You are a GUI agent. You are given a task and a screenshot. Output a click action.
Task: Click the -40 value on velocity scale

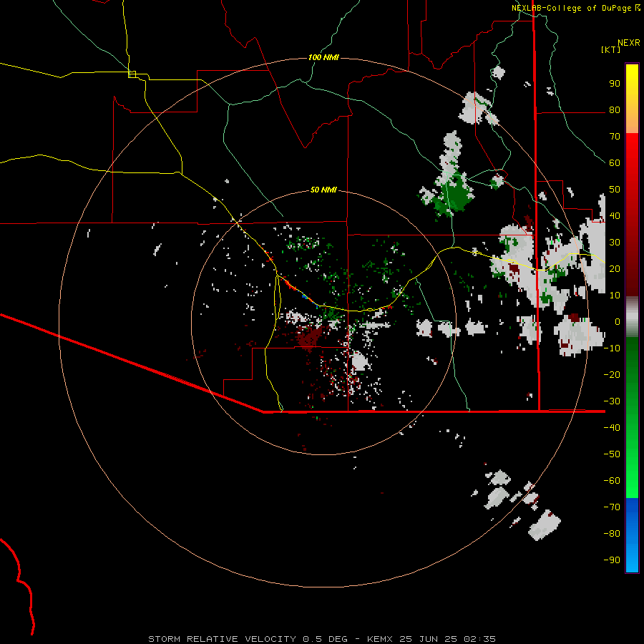(x=612, y=428)
